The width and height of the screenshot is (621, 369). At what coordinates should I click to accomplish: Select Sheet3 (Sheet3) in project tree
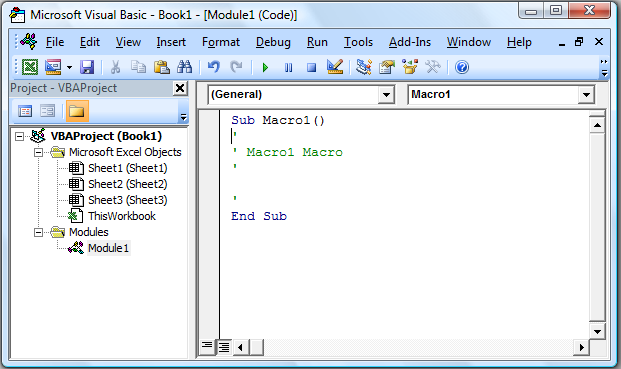(x=128, y=200)
